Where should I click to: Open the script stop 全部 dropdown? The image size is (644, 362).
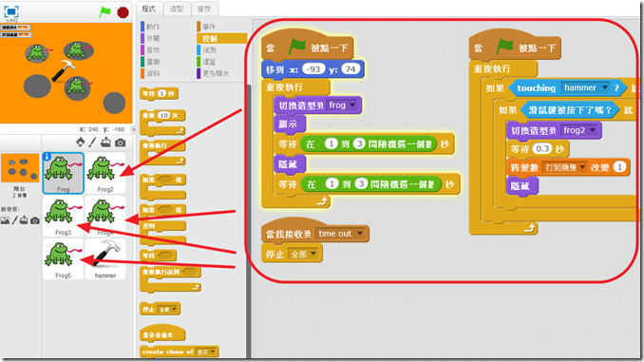tap(304, 254)
